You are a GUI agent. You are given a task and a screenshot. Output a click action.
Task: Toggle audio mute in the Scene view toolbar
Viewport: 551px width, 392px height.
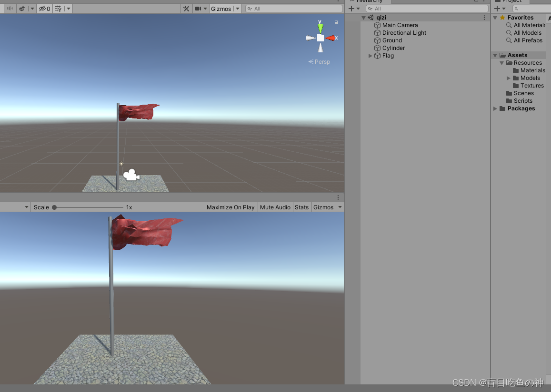click(x=10, y=8)
